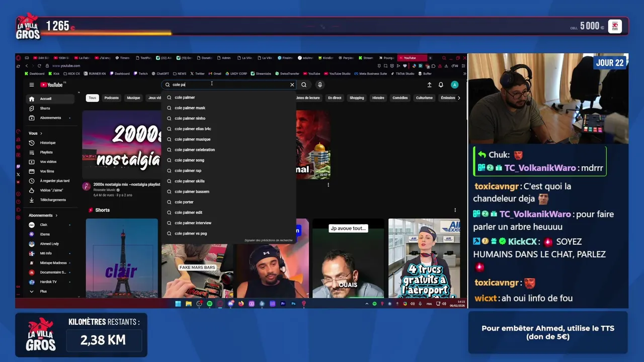Open the "Jp avoue tout" Short
The height and width of the screenshot is (362, 644).
coord(348,258)
